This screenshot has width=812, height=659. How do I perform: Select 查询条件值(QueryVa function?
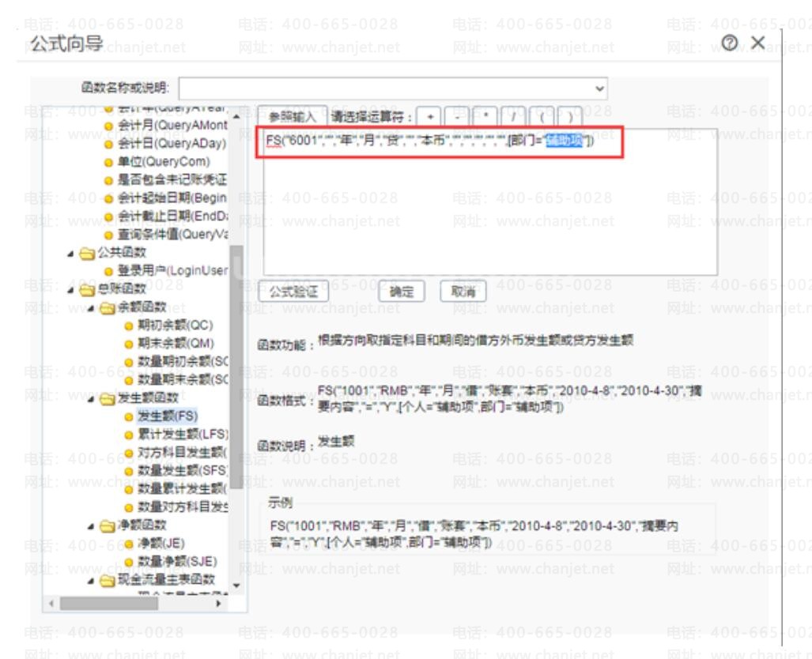coord(172,235)
